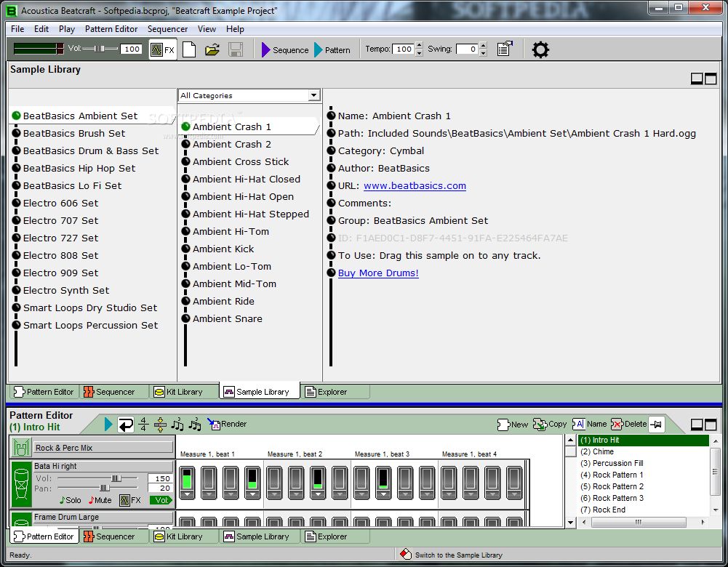Screen dimensions: 728x567
Task: Toggle fourth step of Measure 1, beat 1
Action: pos(252,478)
